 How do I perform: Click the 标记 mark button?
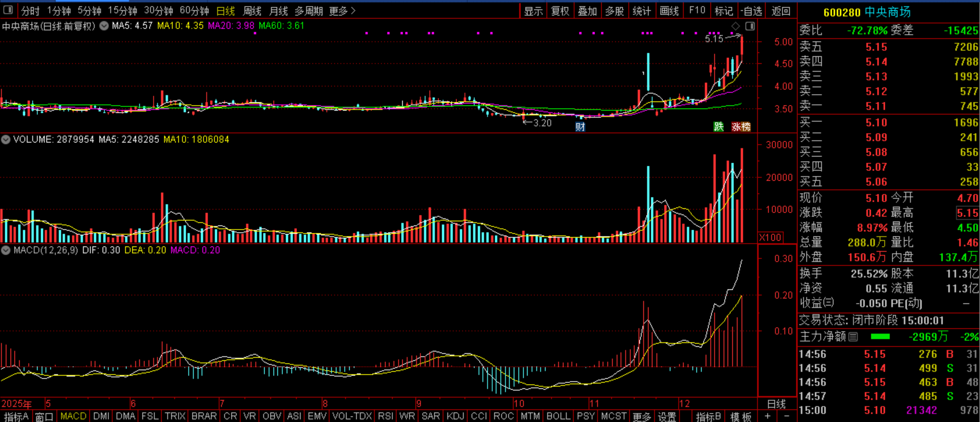(724, 11)
